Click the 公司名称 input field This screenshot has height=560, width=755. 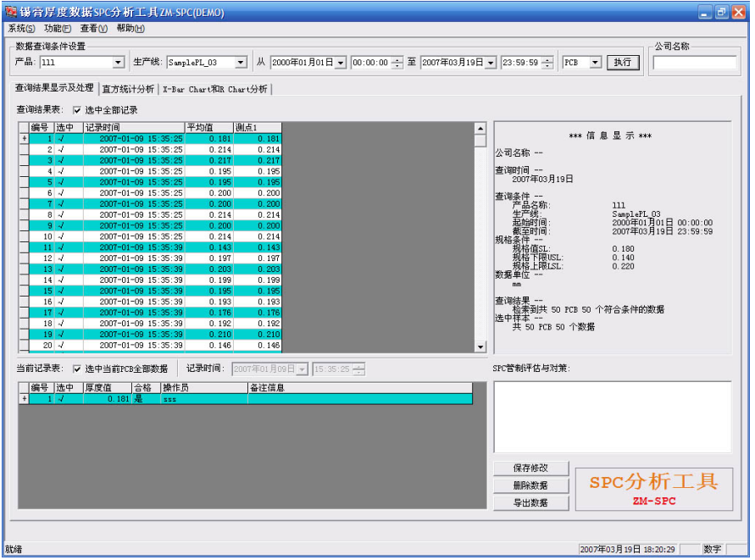(x=694, y=63)
